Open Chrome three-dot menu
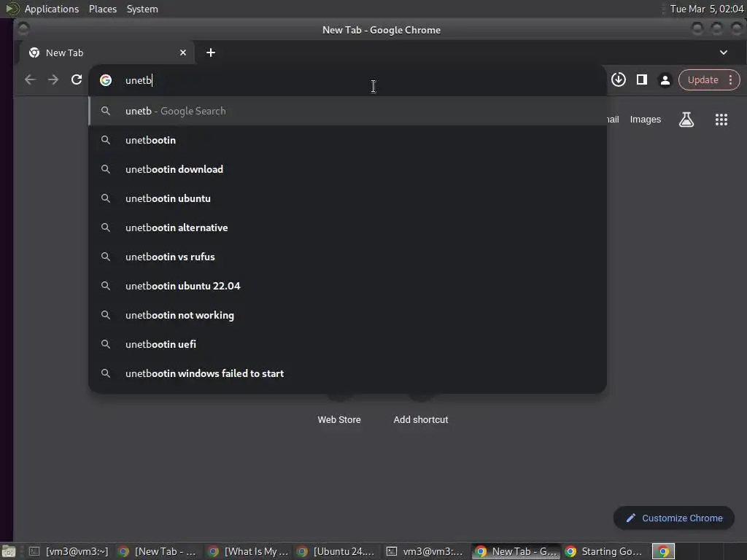747x560 pixels. (x=730, y=80)
